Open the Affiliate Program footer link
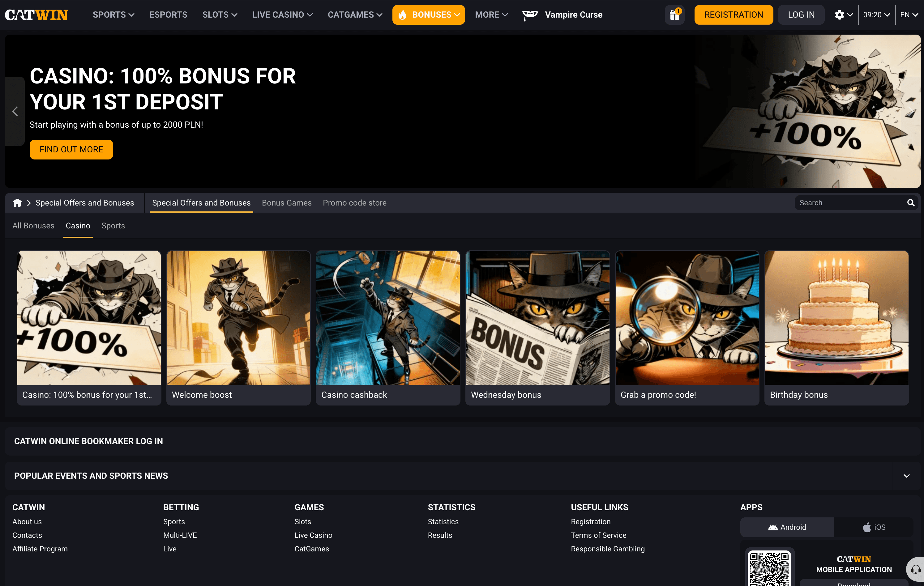Screen dimensions: 924x586 pos(40,549)
